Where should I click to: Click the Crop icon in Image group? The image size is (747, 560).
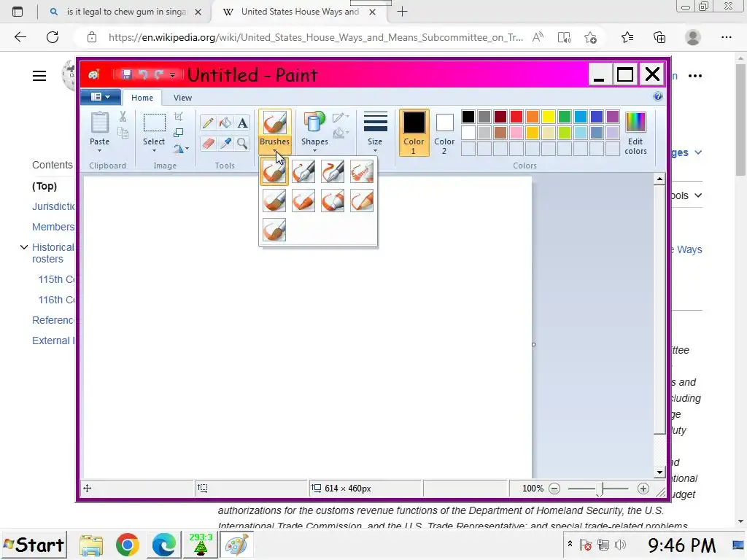coord(178,117)
